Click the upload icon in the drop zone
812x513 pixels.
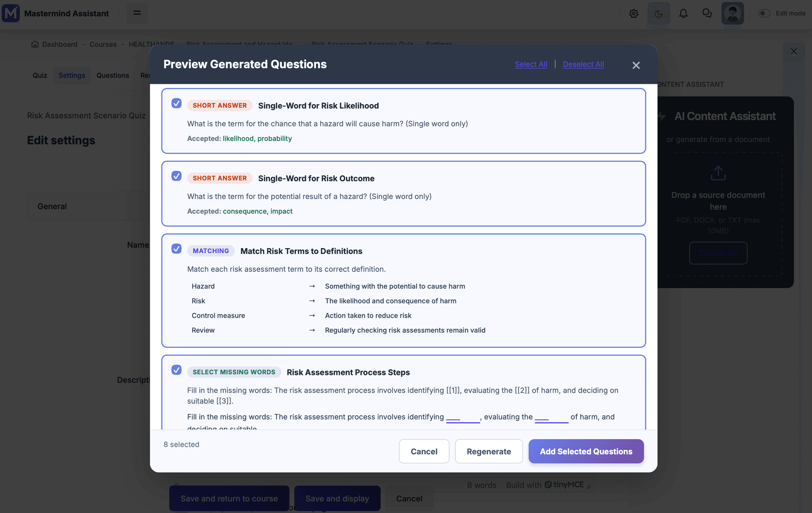click(718, 173)
